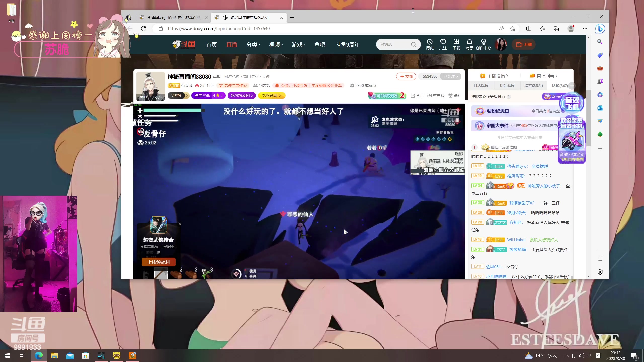
Task: Open the Edge sidebar tools briefcase icon
Action: (600, 68)
